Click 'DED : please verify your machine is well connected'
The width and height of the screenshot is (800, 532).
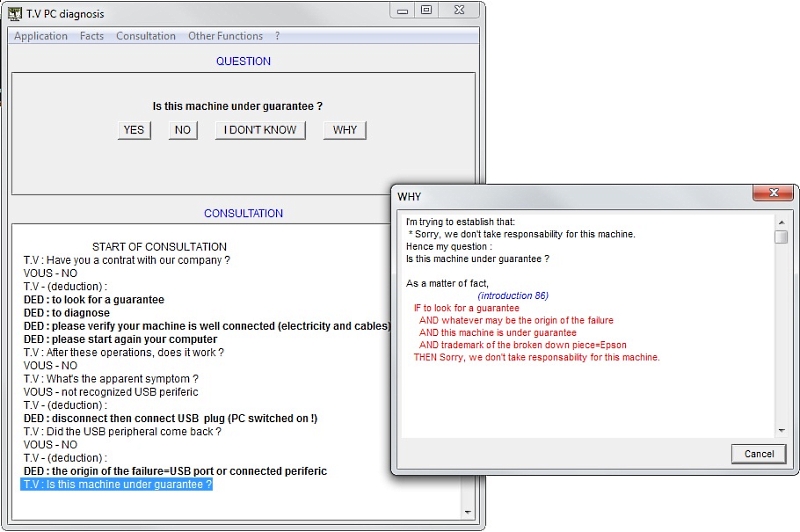(207, 326)
